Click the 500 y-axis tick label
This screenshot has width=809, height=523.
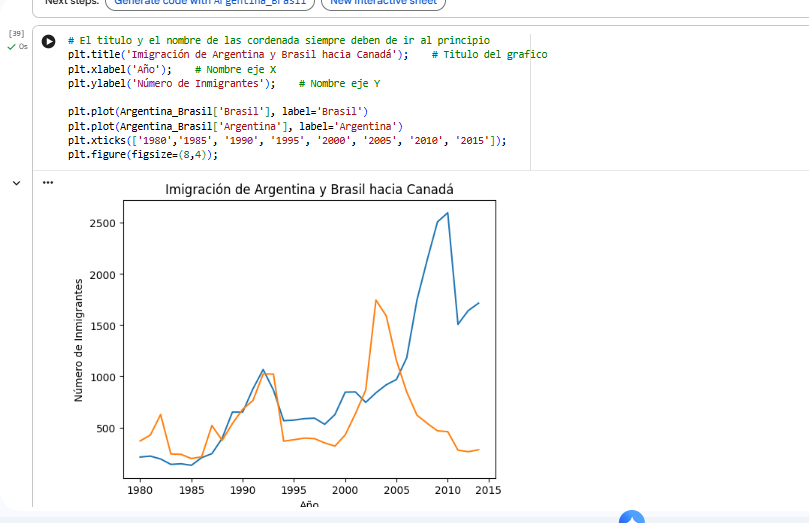coord(106,429)
